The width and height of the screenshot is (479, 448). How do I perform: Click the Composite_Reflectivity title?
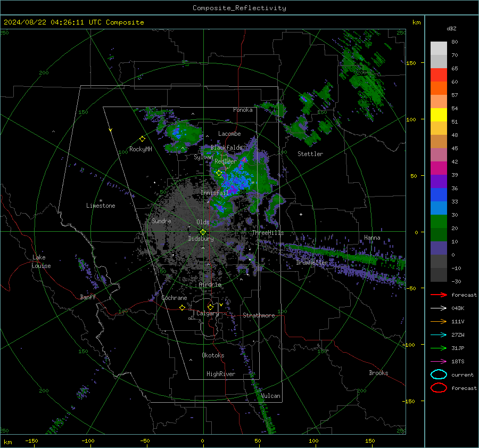240,8
